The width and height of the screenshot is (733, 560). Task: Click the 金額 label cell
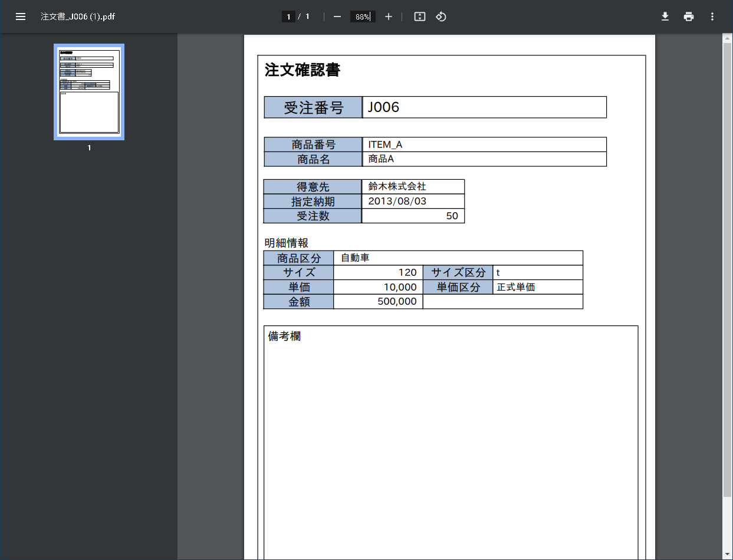[x=298, y=302]
